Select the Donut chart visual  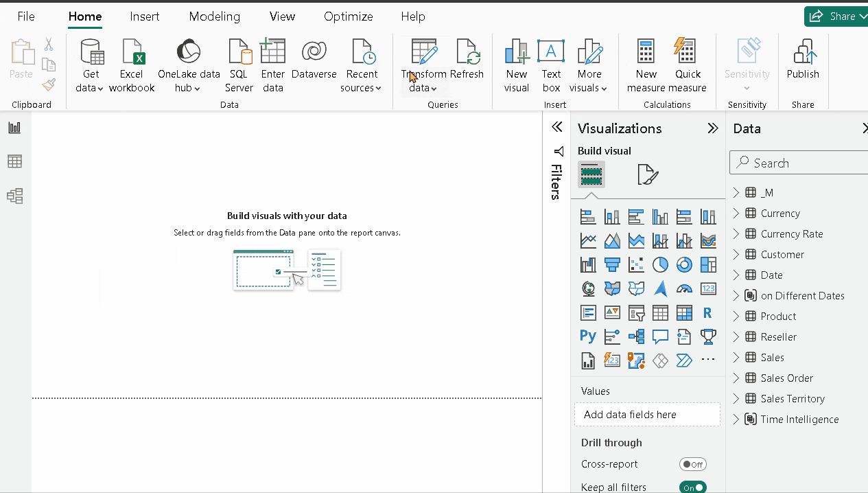[x=684, y=265]
